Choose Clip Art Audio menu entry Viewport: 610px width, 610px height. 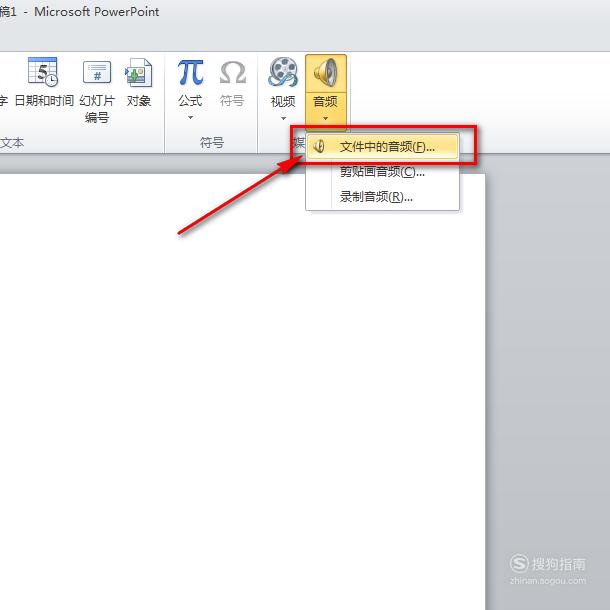pos(382,172)
